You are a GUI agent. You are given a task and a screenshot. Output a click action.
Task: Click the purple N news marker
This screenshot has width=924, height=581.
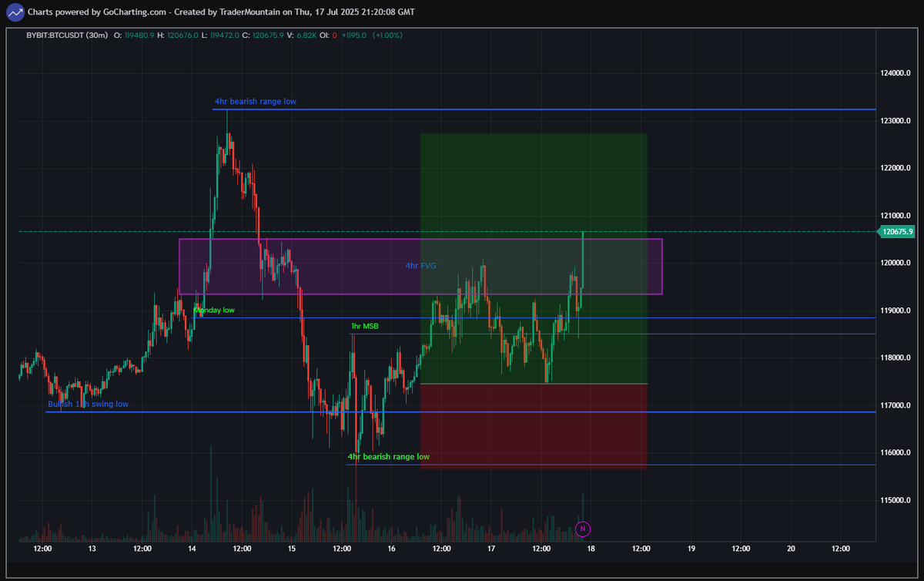point(583,529)
